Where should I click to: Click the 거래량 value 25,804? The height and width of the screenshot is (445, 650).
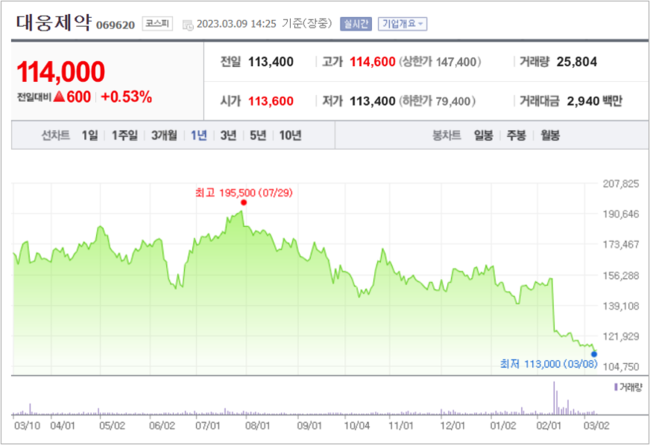pos(577,62)
